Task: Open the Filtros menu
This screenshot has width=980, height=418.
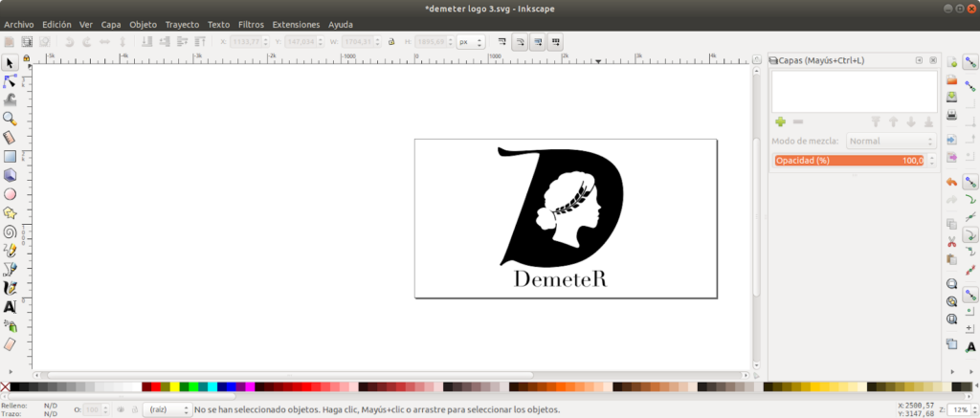Action: pos(251,24)
